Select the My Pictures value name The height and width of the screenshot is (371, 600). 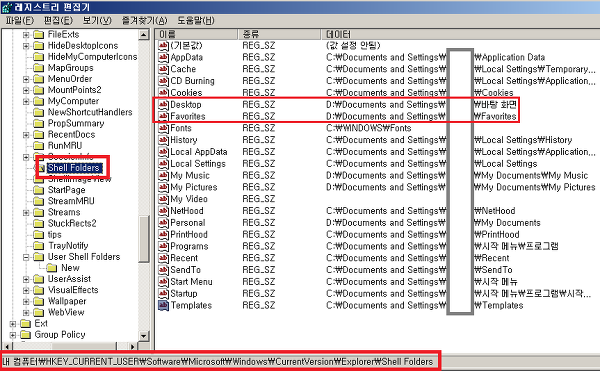(x=194, y=187)
